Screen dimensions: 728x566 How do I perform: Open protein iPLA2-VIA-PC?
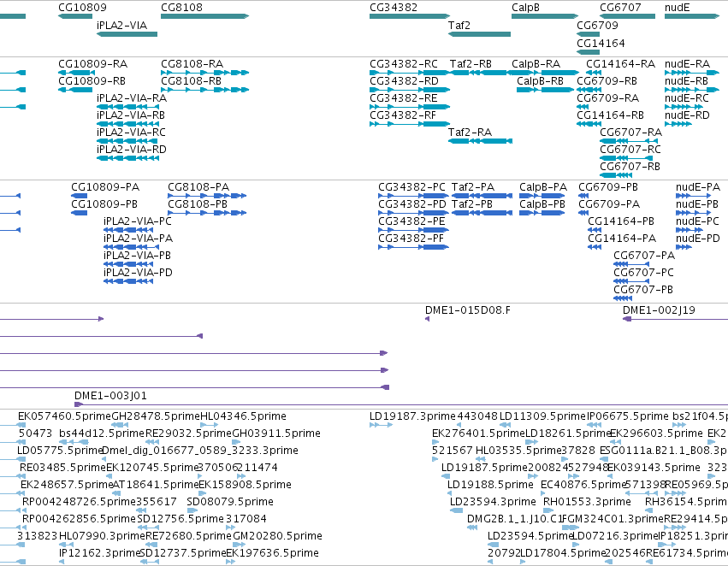pyautogui.click(x=128, y=230)
